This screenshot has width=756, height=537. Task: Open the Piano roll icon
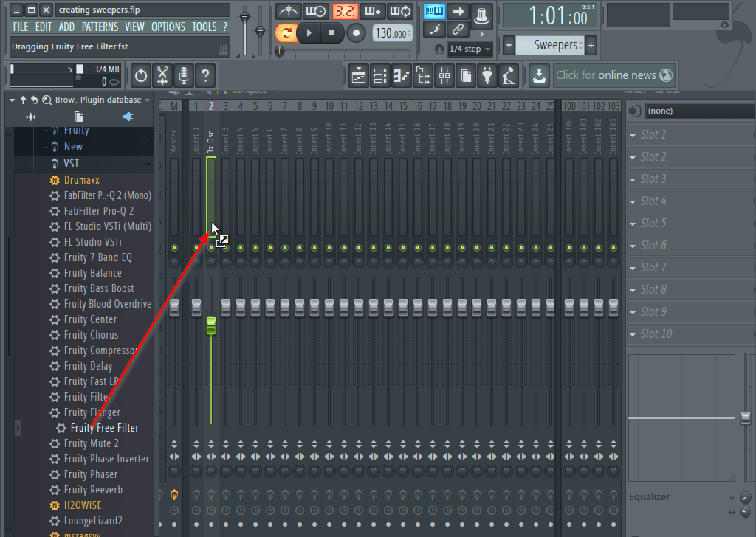402,76
